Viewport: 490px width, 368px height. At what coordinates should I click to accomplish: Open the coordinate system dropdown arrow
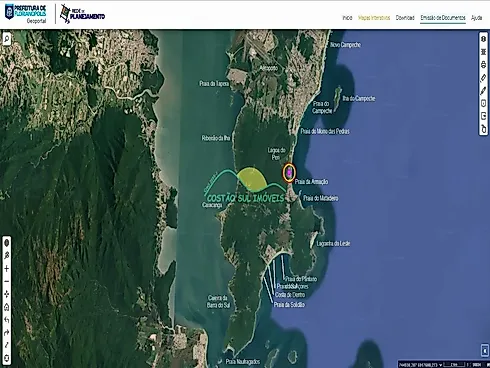[441, 365]
